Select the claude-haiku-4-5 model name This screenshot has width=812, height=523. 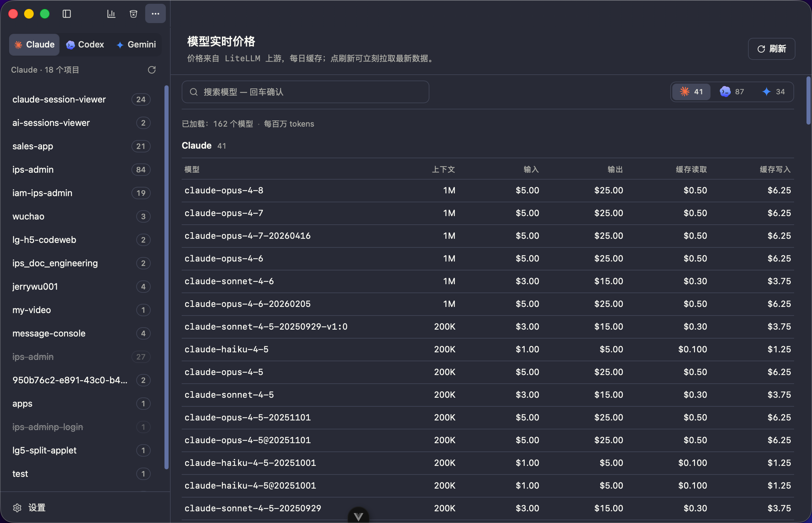point(226,350)
